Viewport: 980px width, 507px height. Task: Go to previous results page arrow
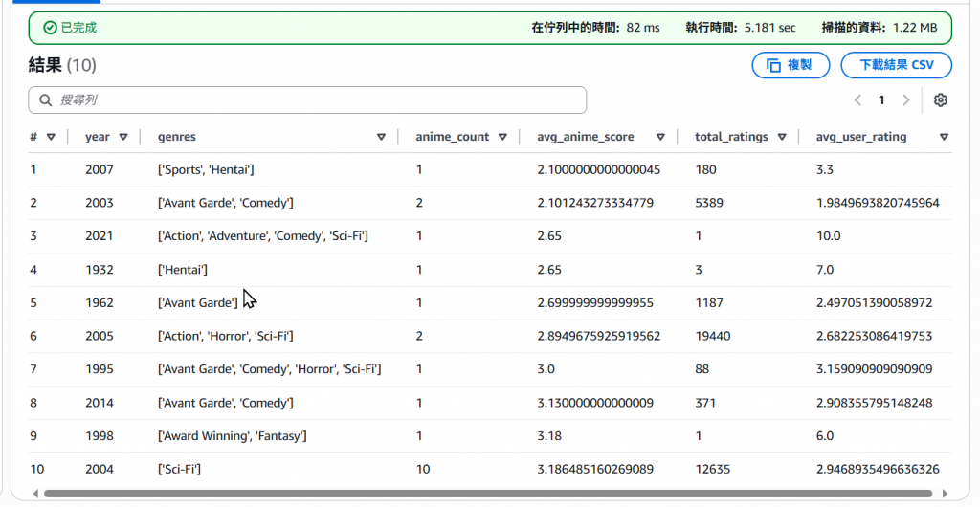858,99
